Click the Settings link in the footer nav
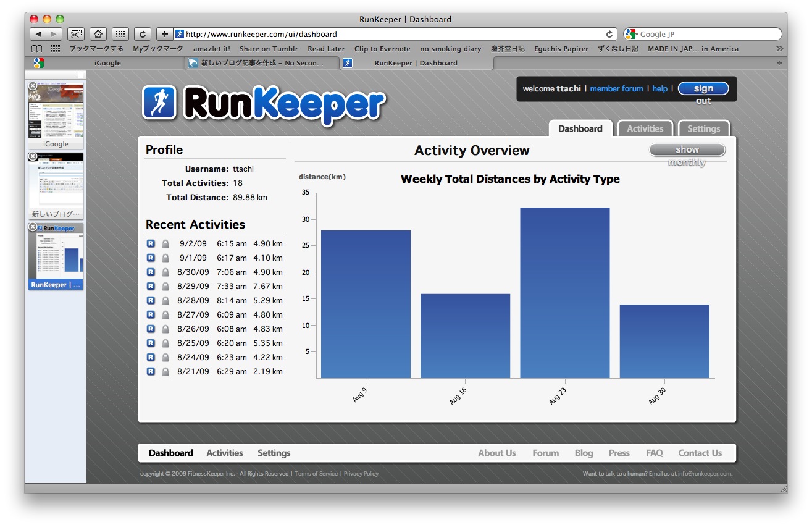Viewport: 812px width, 530px height. click(x=274, y=453)
